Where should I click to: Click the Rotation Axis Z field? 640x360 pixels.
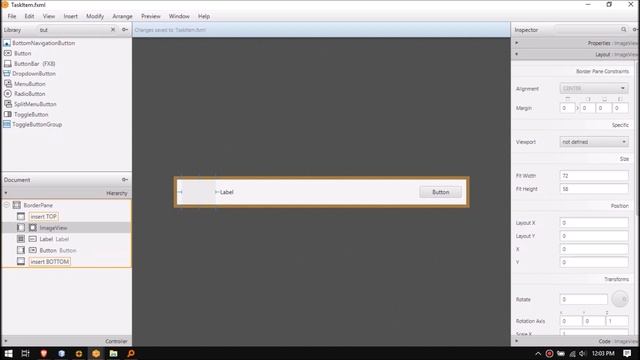(x=617, y=321)
